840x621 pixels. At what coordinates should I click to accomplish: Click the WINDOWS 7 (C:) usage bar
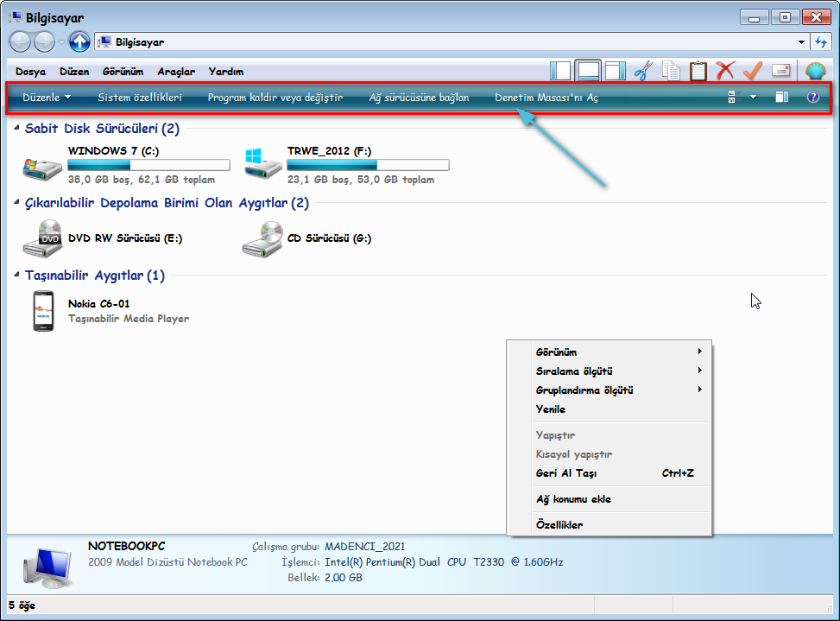pyautogui.click(x=149, y=165)
